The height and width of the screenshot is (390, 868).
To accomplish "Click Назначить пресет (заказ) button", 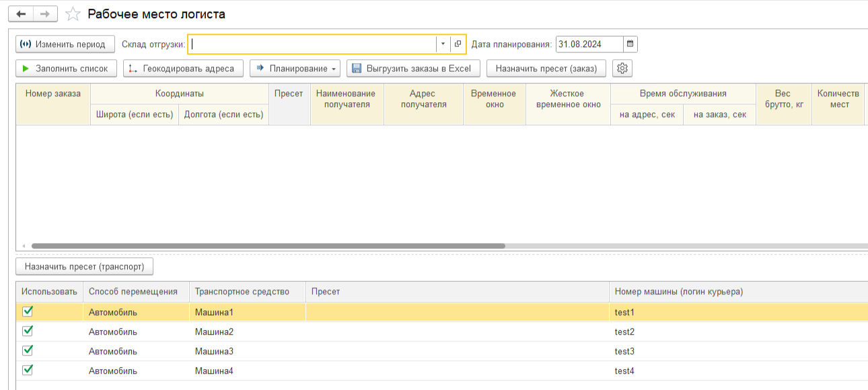I will tap(546, 68).
